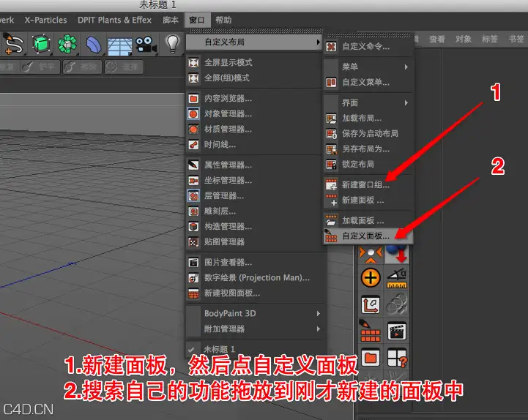Click the 雕刻层 icon

coord(193,211)
